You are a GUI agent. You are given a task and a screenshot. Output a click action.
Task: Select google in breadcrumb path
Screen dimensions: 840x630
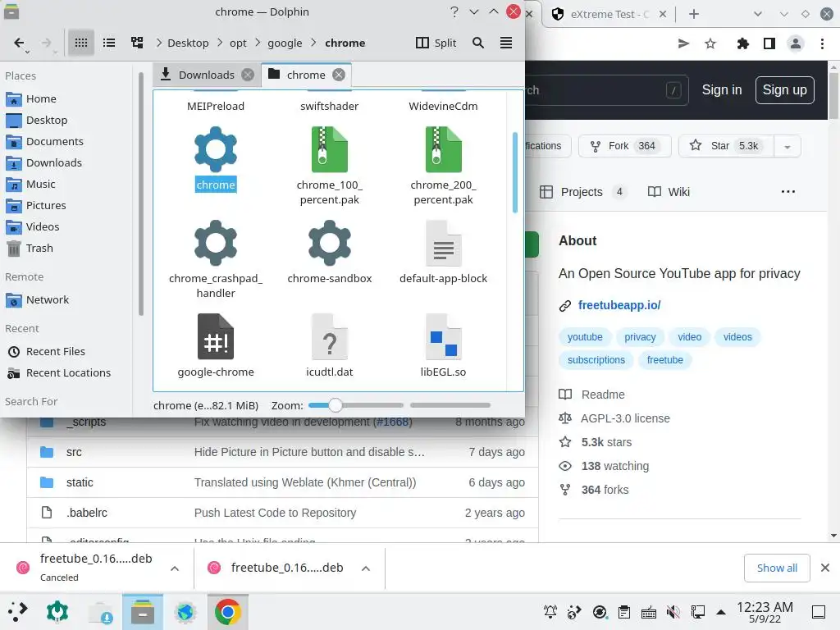pyautogui.click(x=285, y=43)
